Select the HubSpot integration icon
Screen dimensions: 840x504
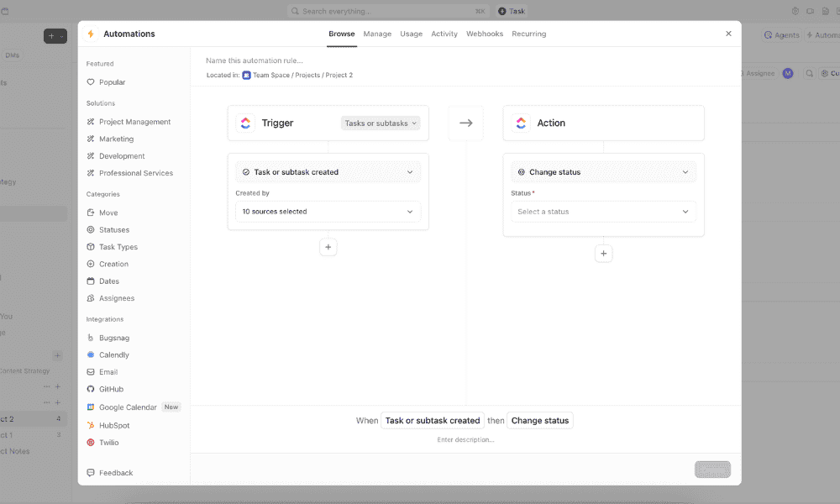[x=91, y=425]
